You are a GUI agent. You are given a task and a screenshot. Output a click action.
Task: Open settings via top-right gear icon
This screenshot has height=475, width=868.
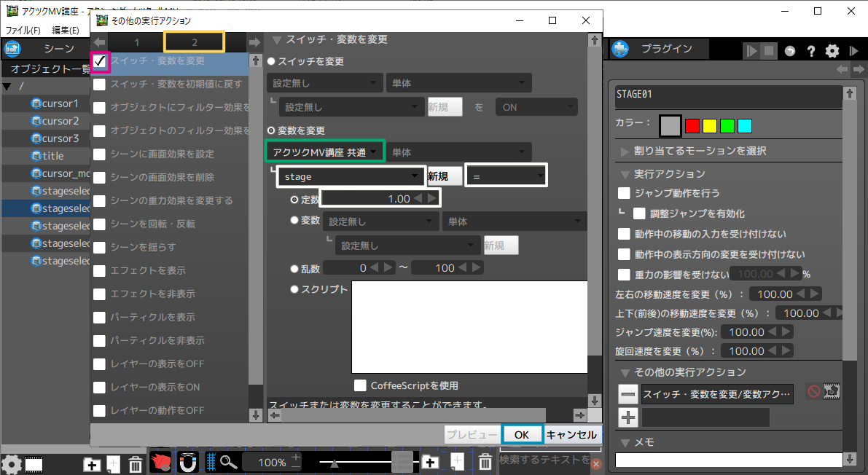832,51
